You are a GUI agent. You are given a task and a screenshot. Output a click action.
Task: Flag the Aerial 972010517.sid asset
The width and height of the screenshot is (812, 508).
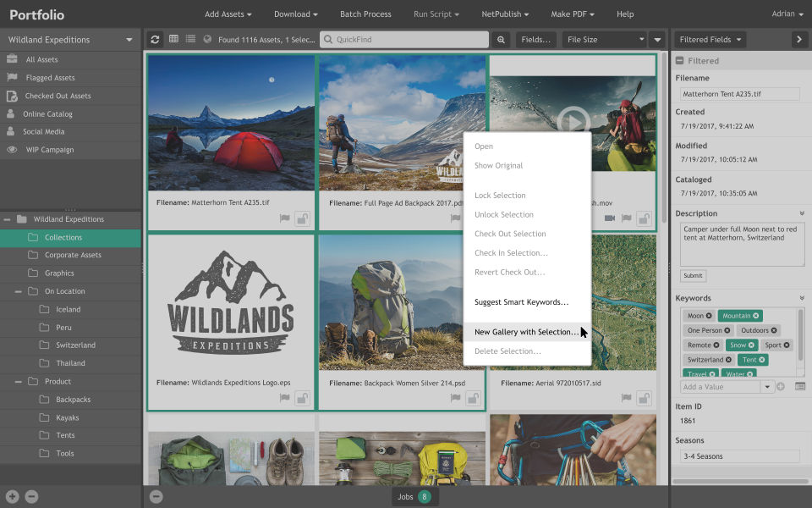pos(626,398)
